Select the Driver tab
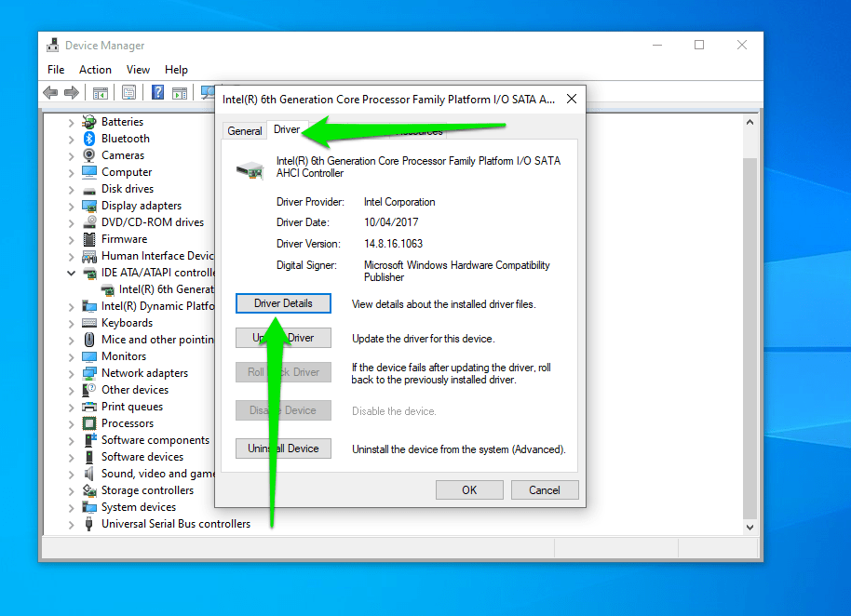This screenshot has height=616, width=851. click(x=287, y=129)
